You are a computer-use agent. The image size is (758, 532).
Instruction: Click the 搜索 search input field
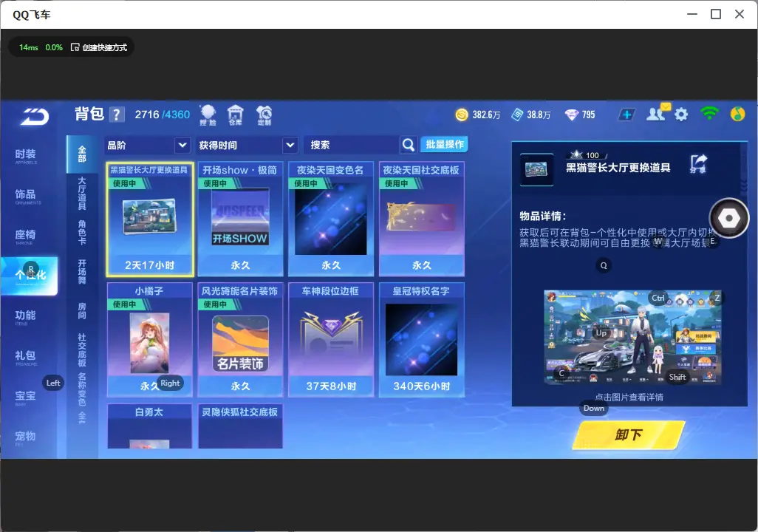point(352,145)
